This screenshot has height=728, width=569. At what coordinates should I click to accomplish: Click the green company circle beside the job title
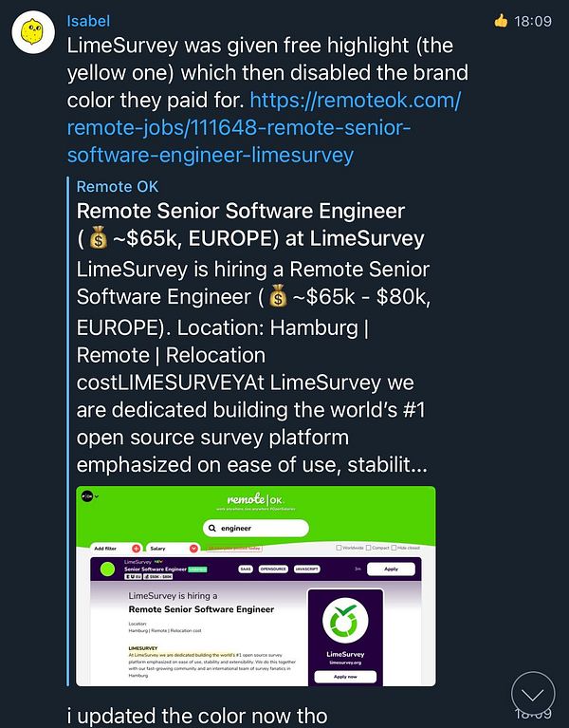tap(107, 569)
